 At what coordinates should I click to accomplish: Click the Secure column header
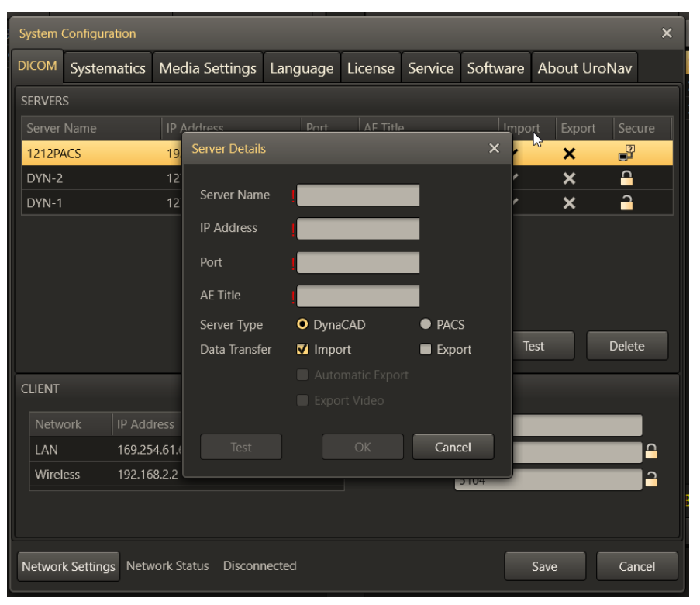(642, 128)
